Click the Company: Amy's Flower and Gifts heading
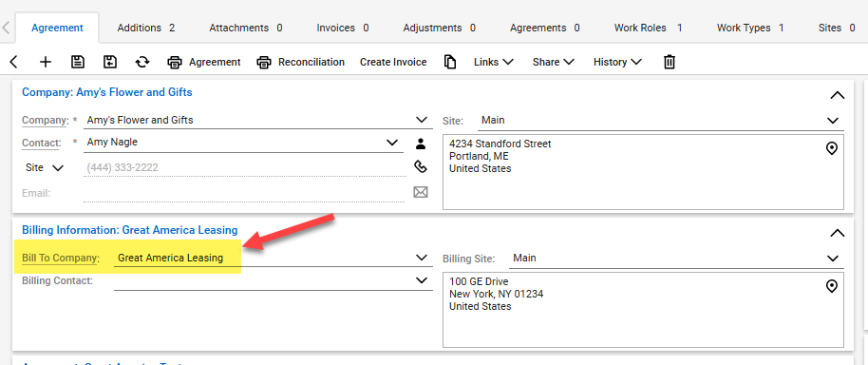The image size is (868, 365). pyautogui.click(x=107, y=92)
